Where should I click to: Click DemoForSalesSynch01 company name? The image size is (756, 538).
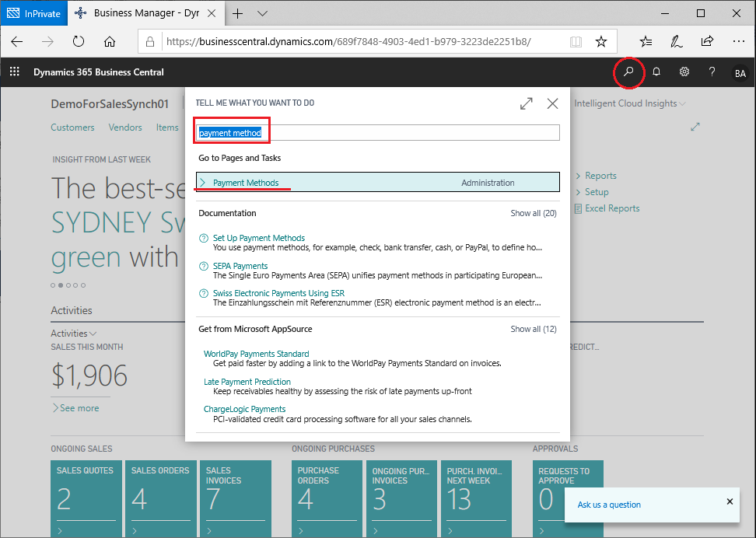(x=110, y=104)
